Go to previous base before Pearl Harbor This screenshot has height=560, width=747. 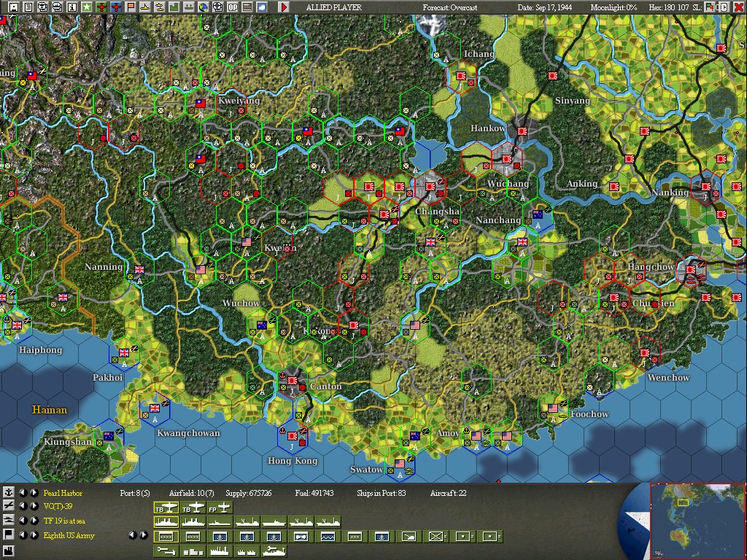[23, 492]
